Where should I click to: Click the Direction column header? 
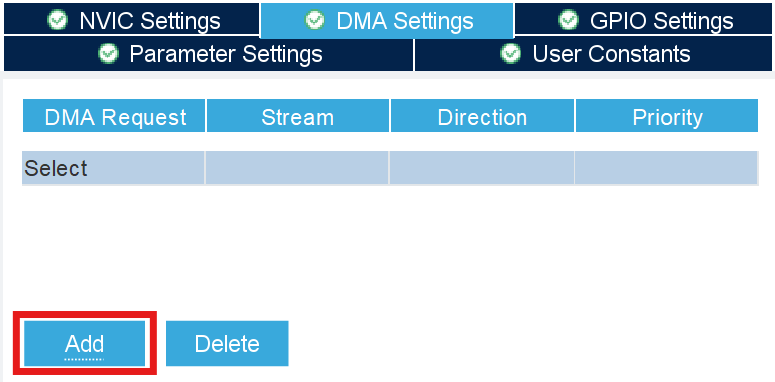pos(482,116)
